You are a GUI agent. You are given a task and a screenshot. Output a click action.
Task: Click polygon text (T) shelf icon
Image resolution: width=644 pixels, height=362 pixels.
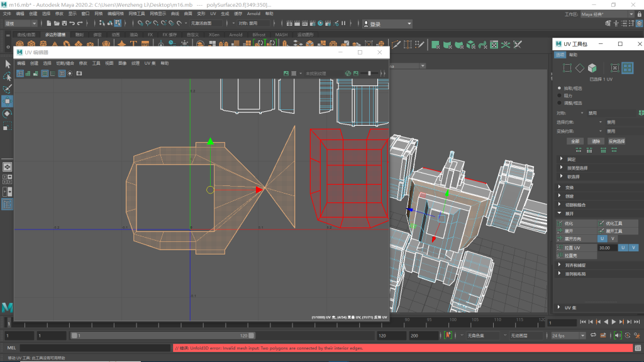pos(133,44)
